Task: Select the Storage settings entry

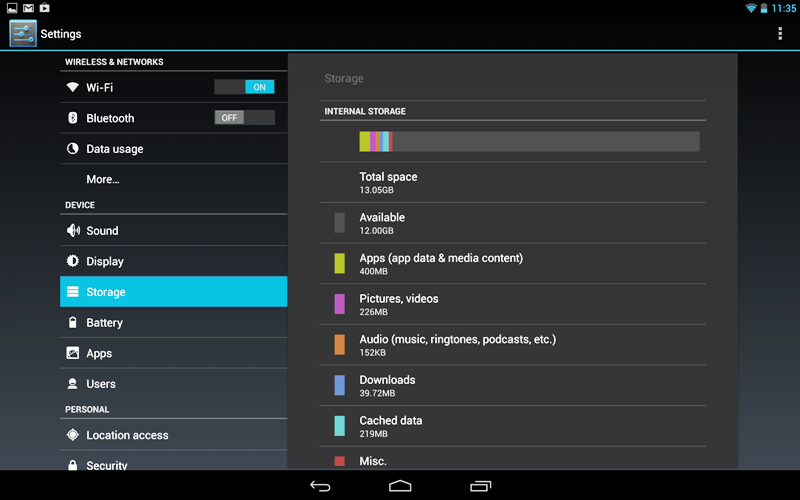Action: [x=173, y=292]
